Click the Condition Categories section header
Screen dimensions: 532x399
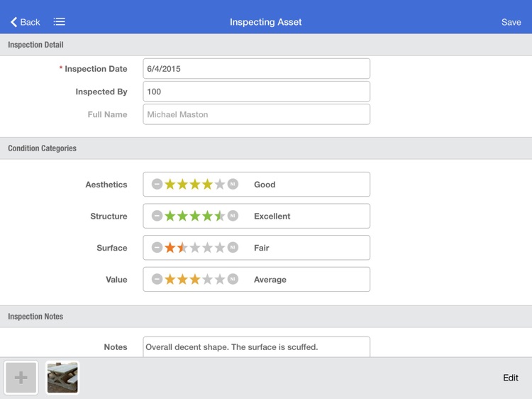(x=266, y=148)
